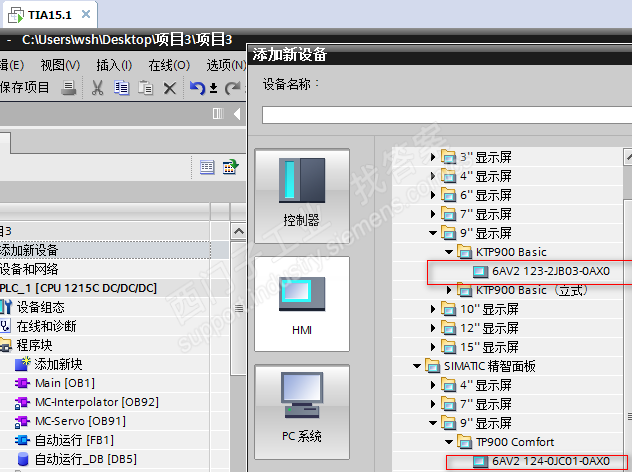Click the 设备名称 input field
This screenshot has width=632, height=472.
coord(447,115)
